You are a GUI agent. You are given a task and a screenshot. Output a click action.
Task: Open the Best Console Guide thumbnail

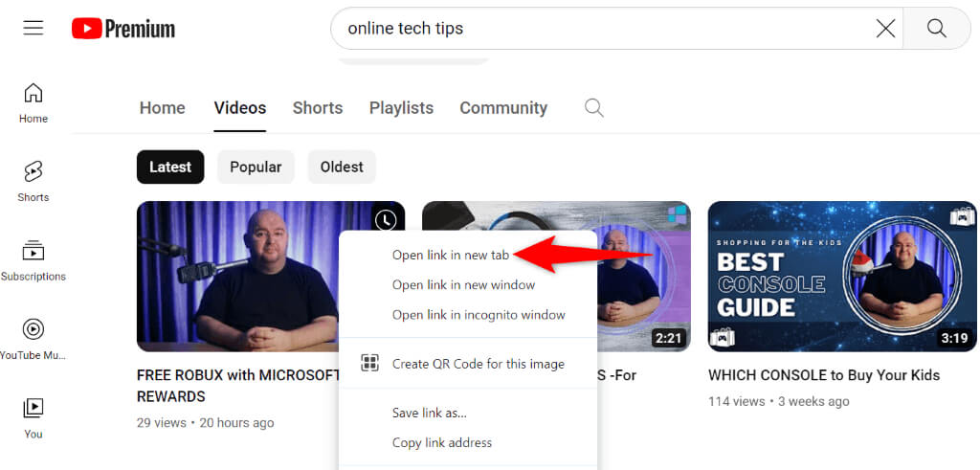point(841,276)
